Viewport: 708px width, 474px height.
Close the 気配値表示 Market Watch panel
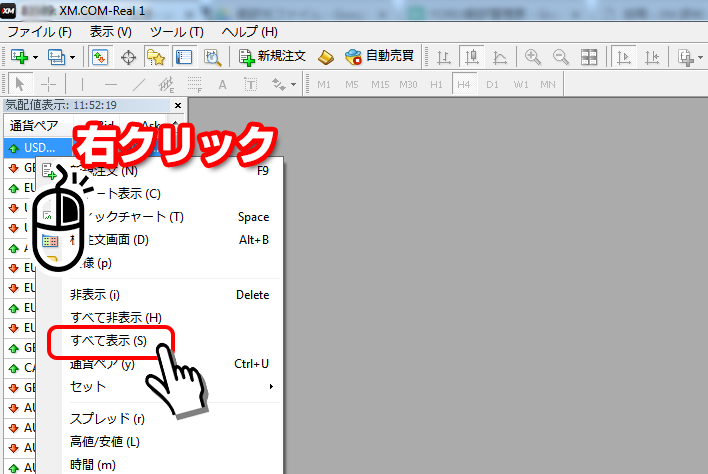click(178, 105)
